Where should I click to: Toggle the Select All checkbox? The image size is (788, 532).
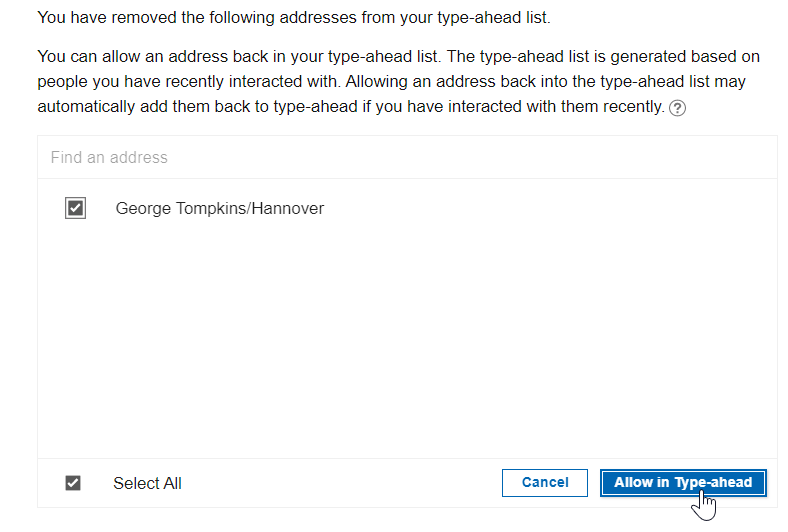click(x=73, y=483)
